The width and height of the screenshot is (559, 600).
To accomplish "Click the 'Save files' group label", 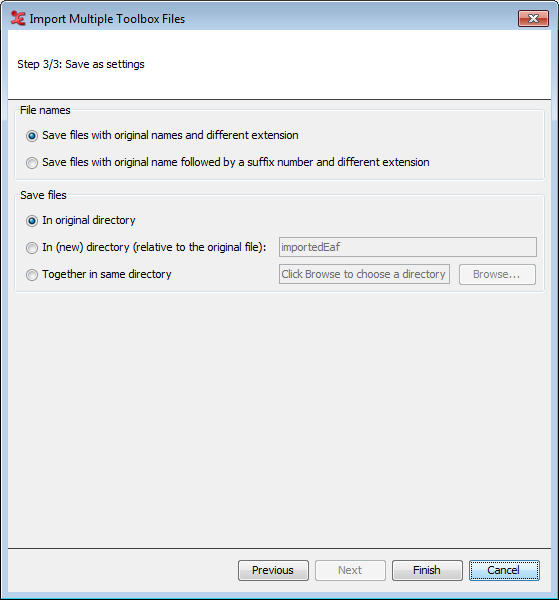I will click(43, 195).
